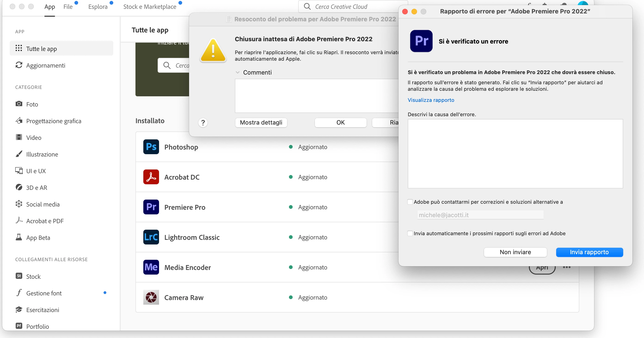This screenshot has height=338, width=644.
Task: Click the Lightroom Classic app icon
Action: point(151,237)
